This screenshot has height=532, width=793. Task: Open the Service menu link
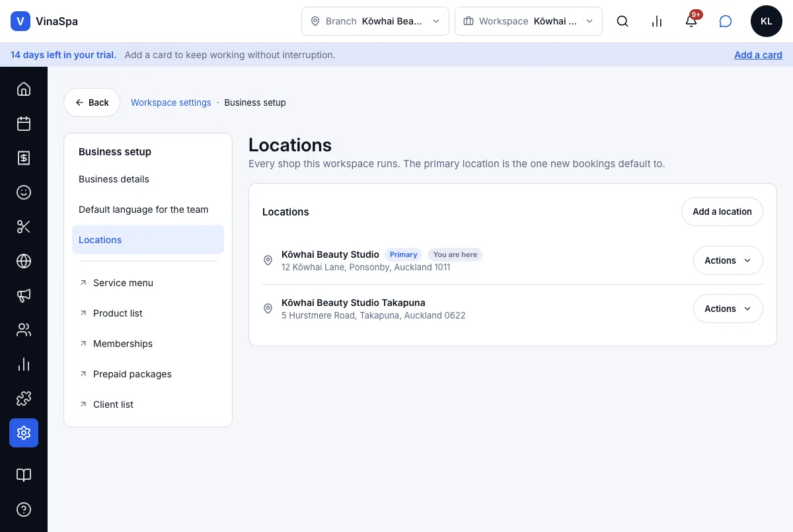(148, 283)
